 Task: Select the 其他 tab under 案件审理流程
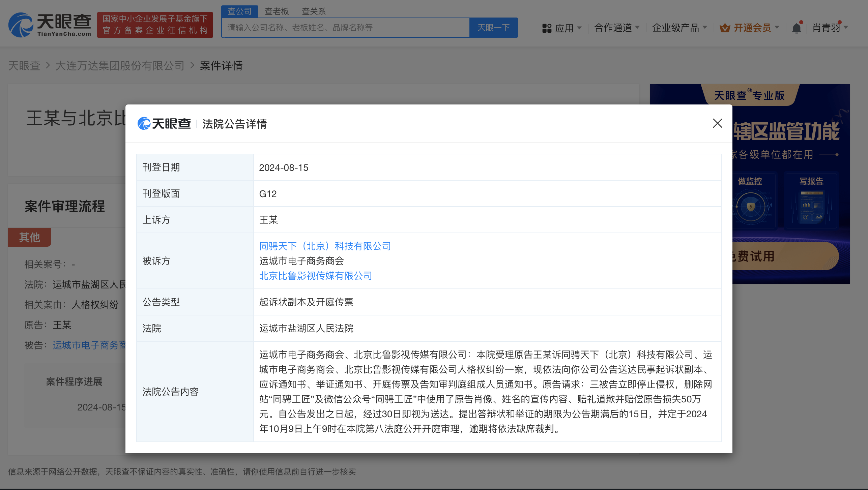pyautogui.click(x=29, y=237)
